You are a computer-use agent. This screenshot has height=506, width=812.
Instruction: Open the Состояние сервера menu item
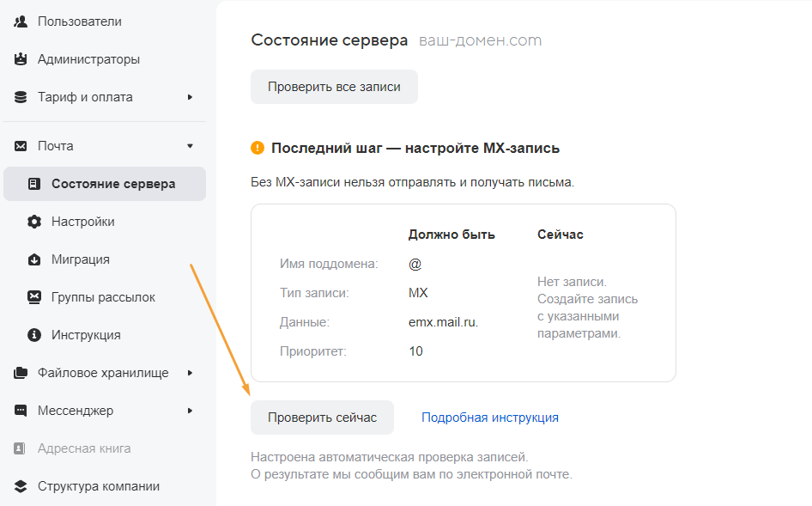tap(112, 184)
